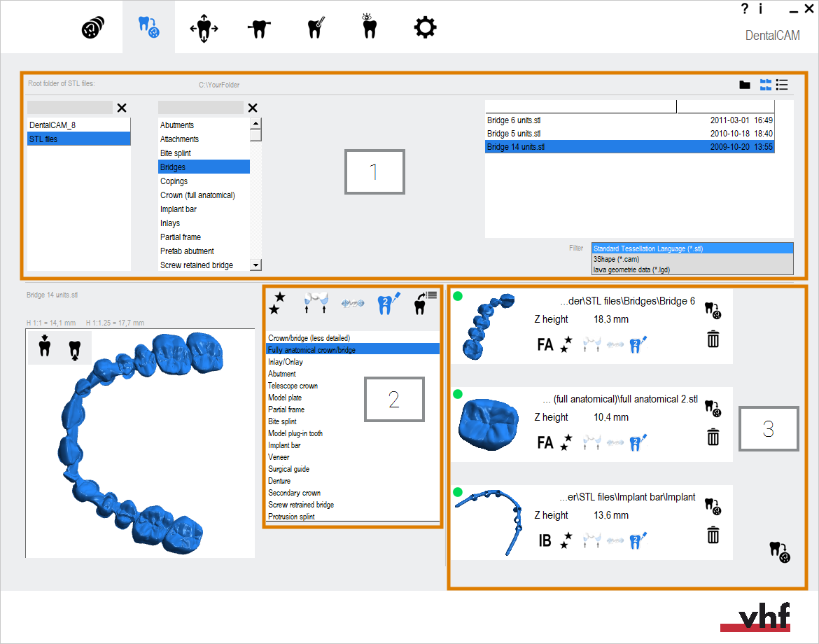Click import icon on Implant bar job

click(713, 506)
